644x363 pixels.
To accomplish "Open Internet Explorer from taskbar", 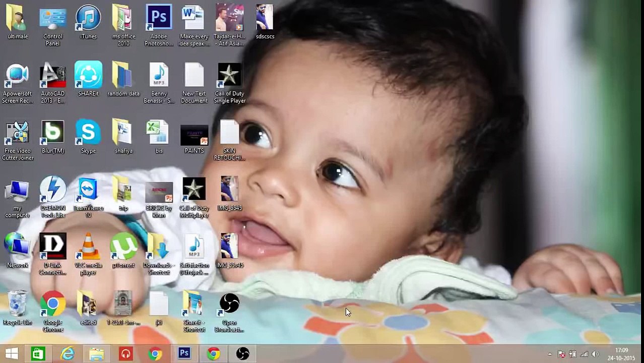I will coord(67,354).
